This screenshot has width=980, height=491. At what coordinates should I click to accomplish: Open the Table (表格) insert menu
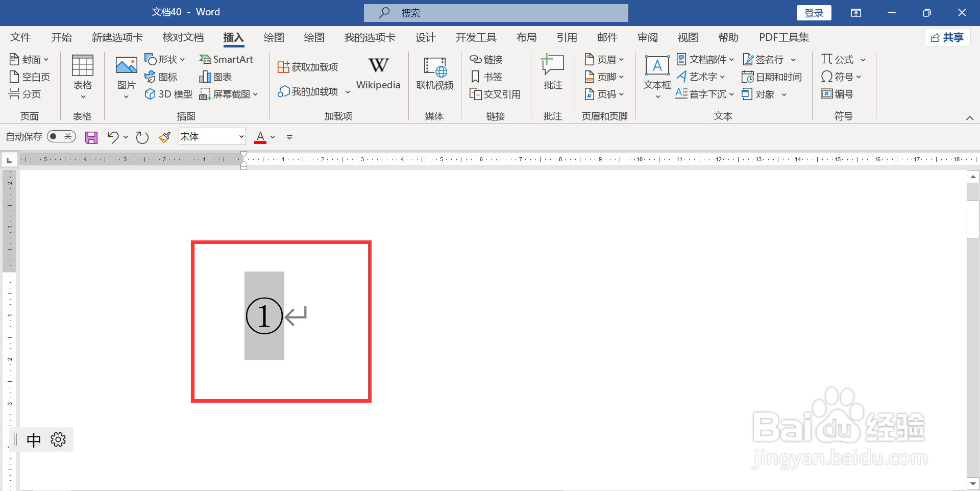coord(82,77)
